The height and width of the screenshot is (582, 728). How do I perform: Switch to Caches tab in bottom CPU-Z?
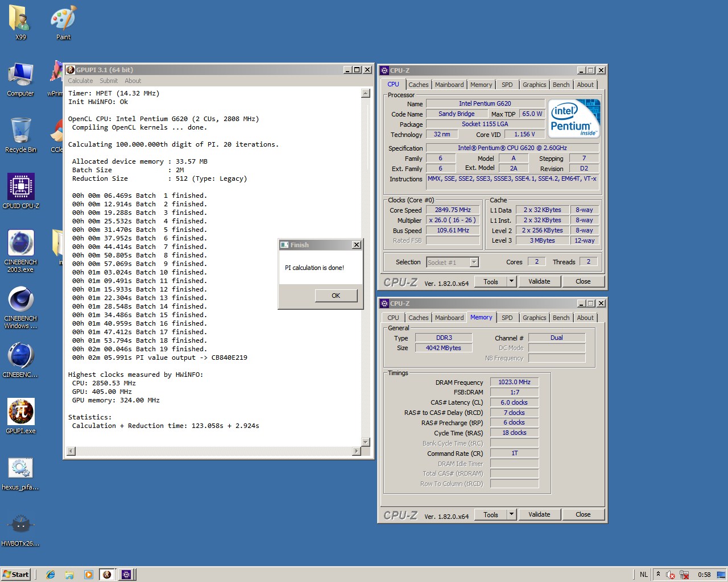418,318
